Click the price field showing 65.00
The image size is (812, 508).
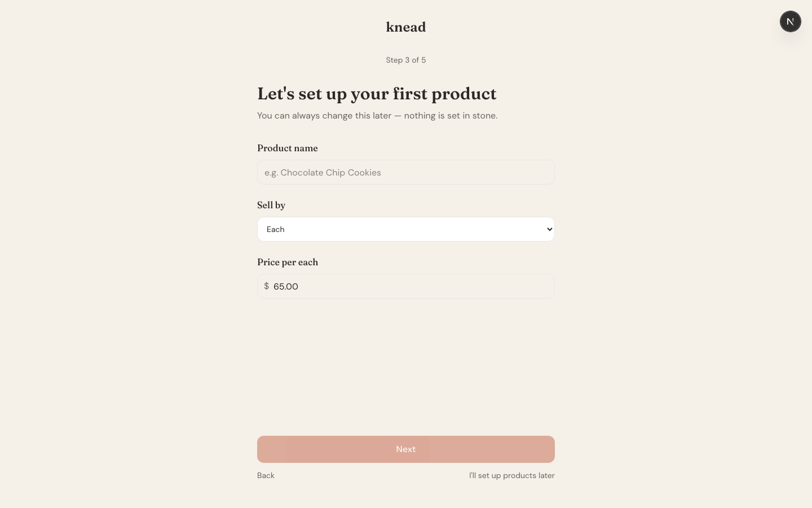406,286
